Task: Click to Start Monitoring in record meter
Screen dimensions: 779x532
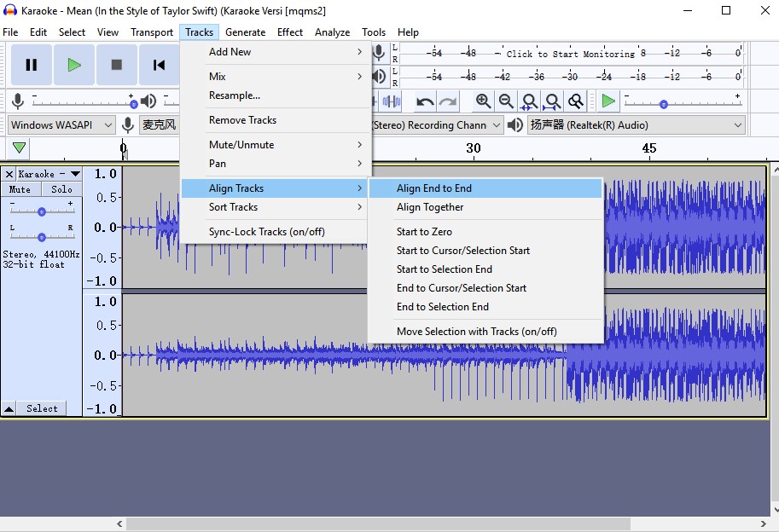Action: (x=570, y=53)
